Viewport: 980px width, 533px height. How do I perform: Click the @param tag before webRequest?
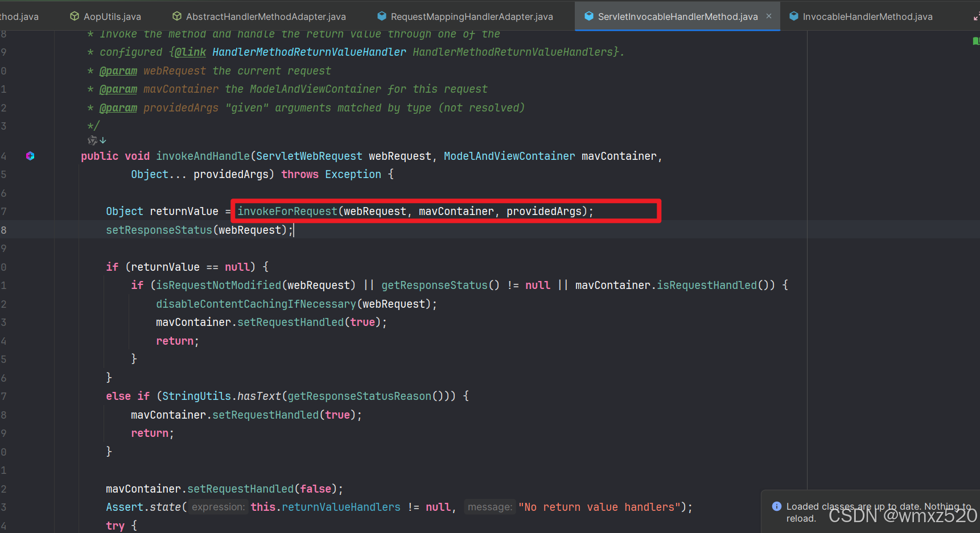tap(118, 71)
